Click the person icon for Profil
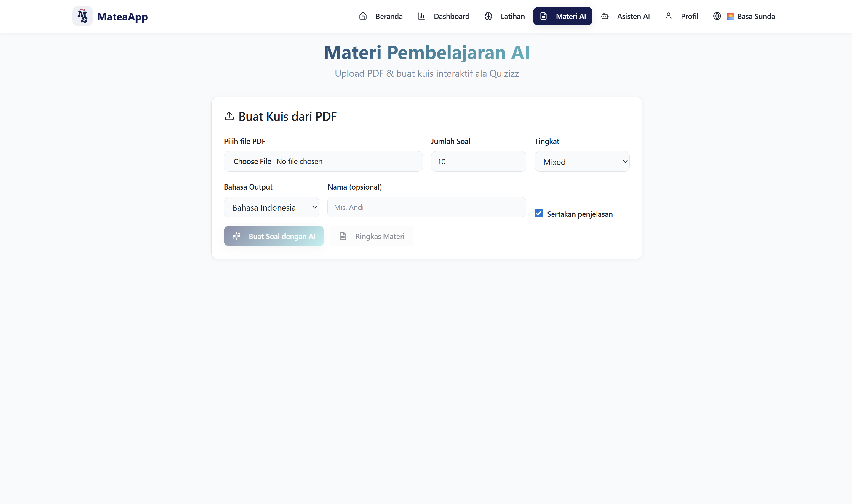This screenshot has height=504, width=852. coord(668,16)
